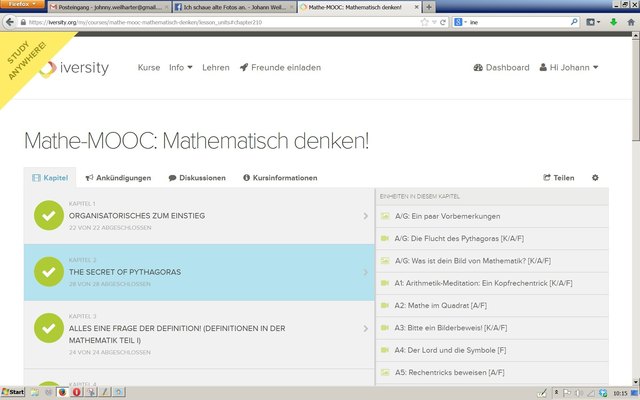Open unit A/G: Die Flucht des Pythagoras
640x400 pixels.
click(x=492, y=238)
